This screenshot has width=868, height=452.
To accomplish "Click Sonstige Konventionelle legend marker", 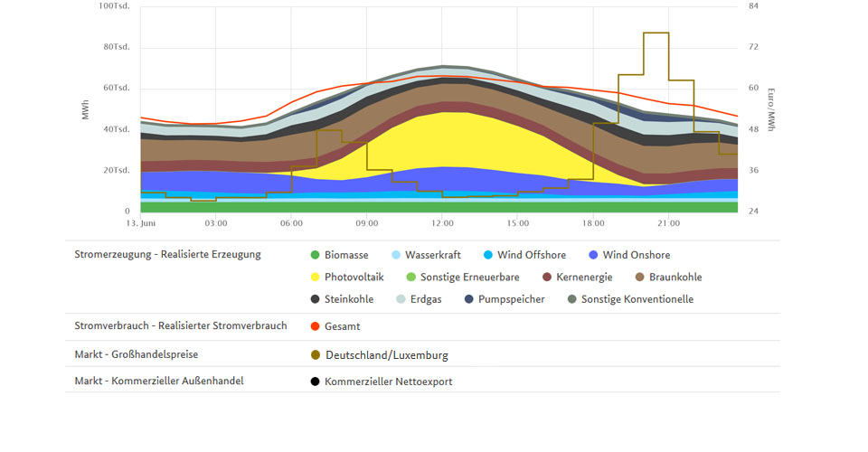I will [571, 298].
